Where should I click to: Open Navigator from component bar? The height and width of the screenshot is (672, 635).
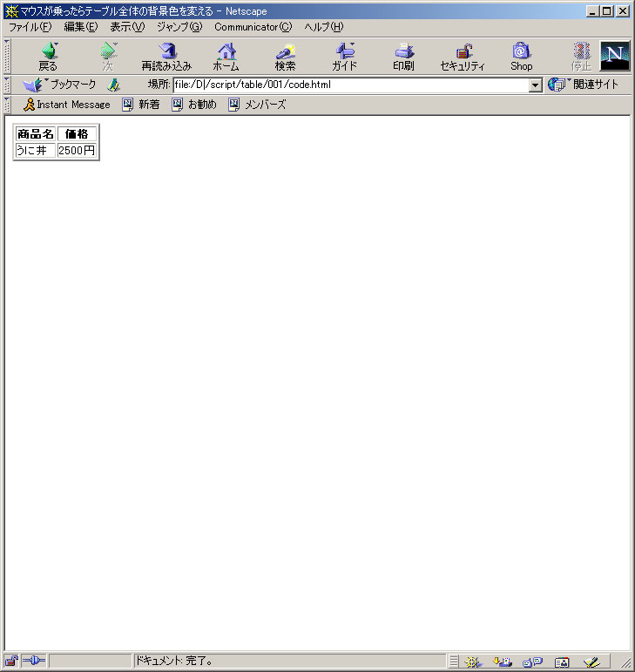(x=473, y=662)
